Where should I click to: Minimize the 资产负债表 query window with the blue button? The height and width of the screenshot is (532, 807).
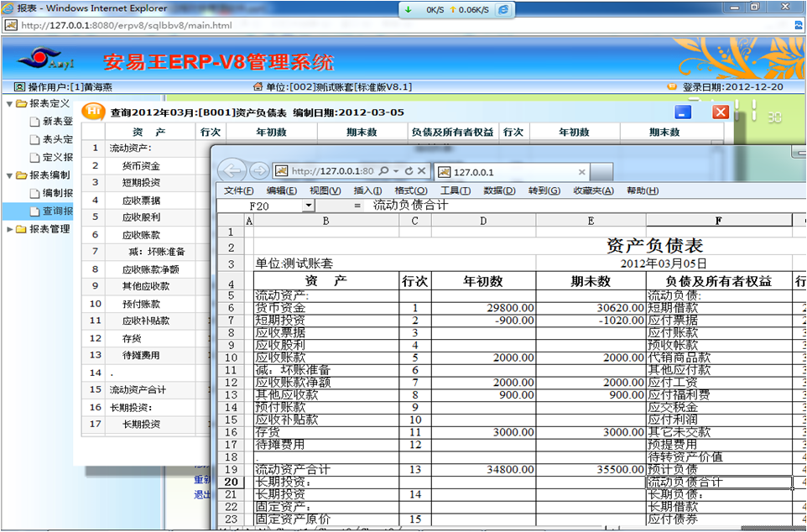pyautogui.click(x=683, y=112)
